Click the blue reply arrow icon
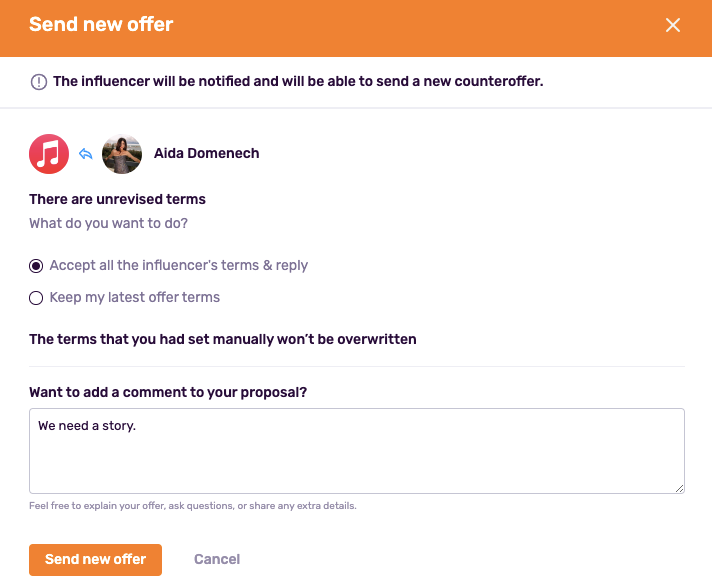 coord(86,154)
